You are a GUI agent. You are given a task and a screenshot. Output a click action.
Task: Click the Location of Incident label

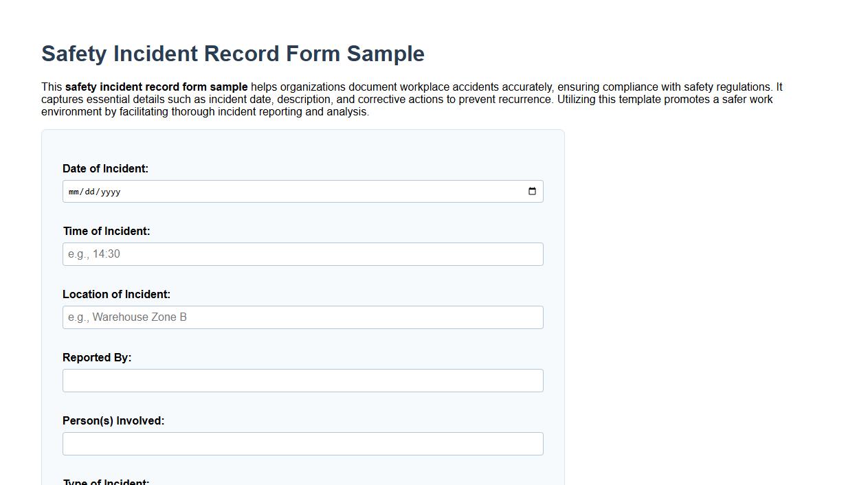(117, 294)
